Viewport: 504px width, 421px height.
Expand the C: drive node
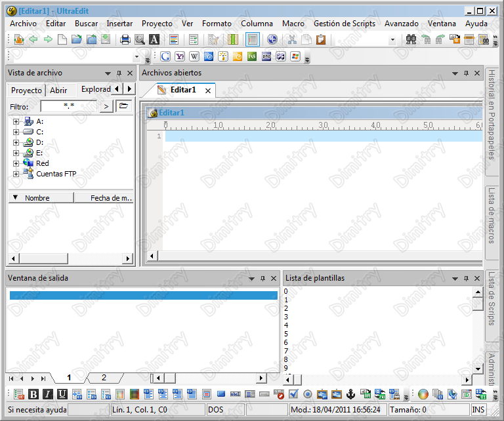16,132
